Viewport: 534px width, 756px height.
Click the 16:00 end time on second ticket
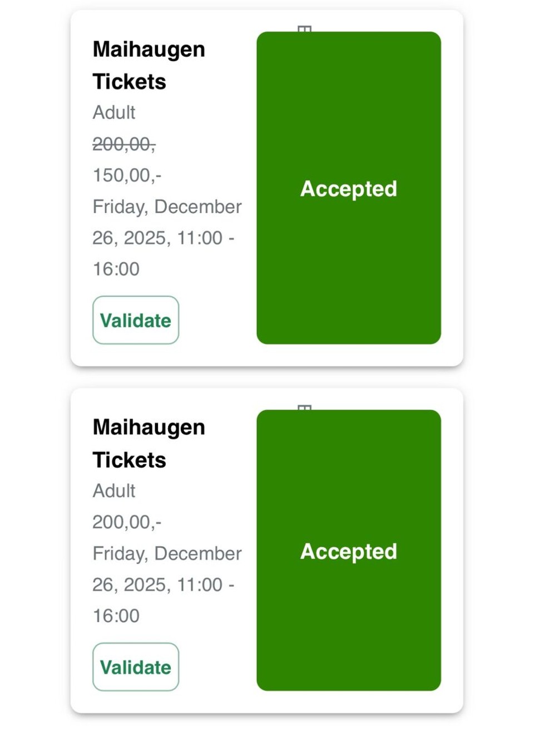pyautogui.click(x=116, y=616)
